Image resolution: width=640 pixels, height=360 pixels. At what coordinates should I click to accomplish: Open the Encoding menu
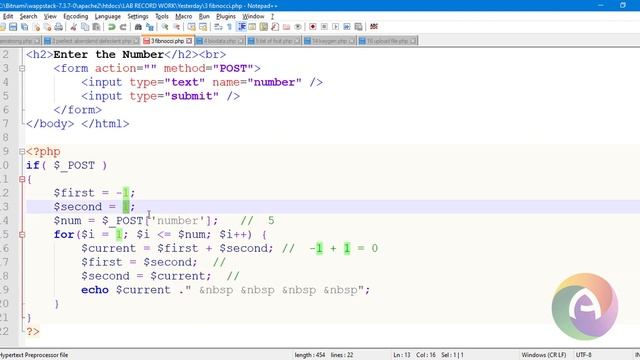tap(76, 16)
